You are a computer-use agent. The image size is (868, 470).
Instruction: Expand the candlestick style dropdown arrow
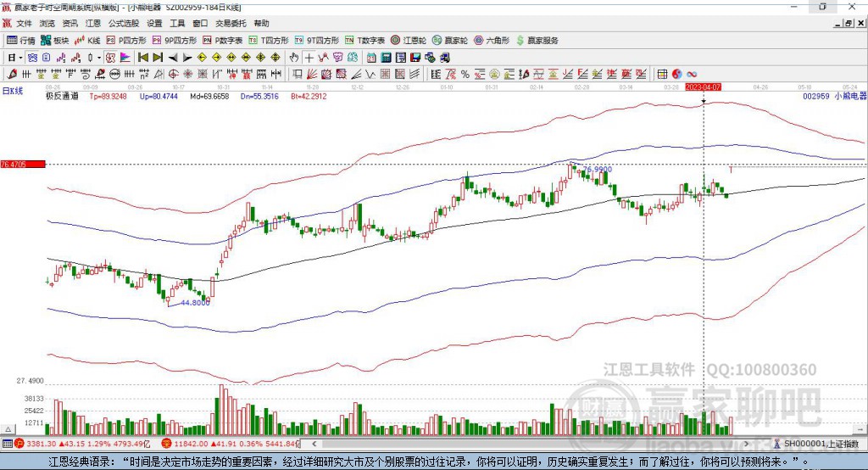(x=99, y=58)
